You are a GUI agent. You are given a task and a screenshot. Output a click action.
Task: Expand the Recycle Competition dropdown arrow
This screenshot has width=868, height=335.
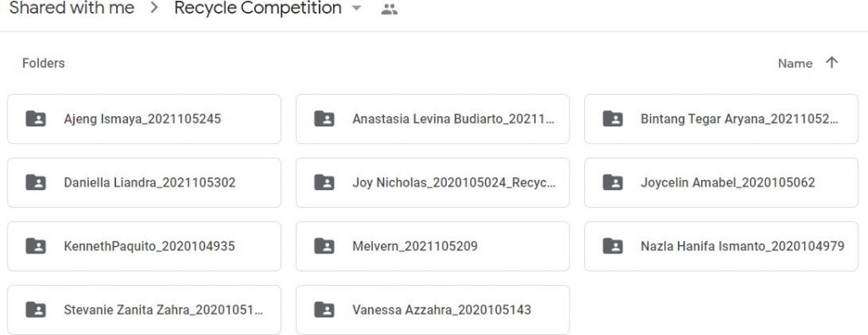[357, 8]
